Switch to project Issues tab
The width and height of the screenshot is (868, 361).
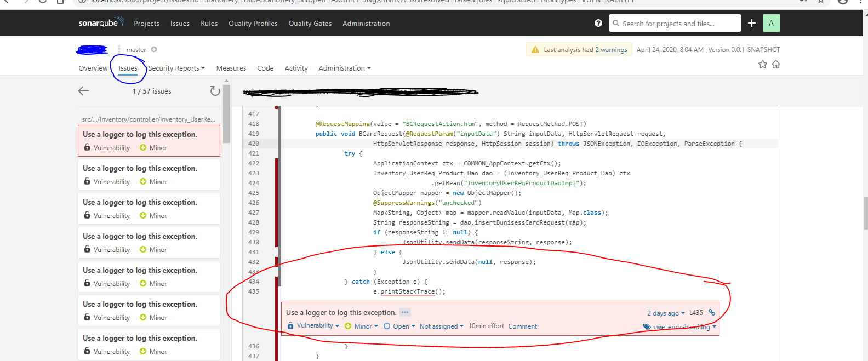(x=128, y=68)
